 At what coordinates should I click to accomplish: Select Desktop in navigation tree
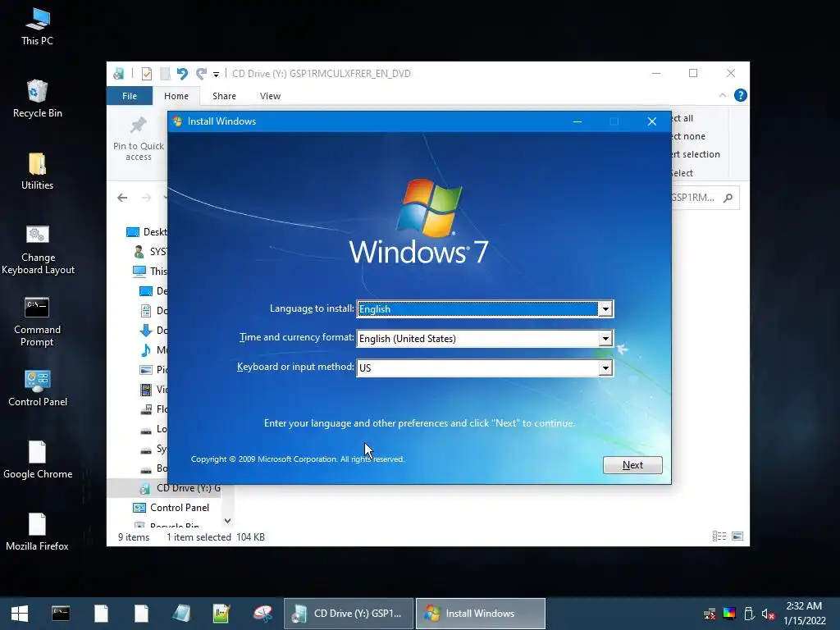coord(146,232)
